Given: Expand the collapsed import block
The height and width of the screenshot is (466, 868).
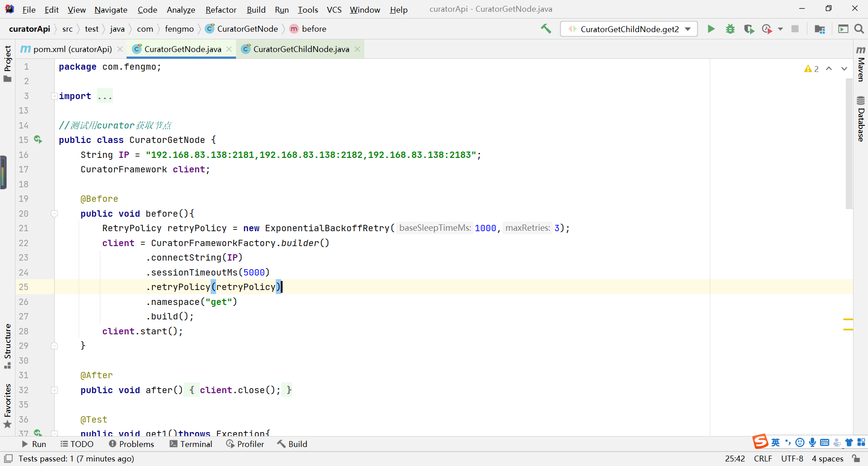Looking at the screenshot, I should click(54, 96).
